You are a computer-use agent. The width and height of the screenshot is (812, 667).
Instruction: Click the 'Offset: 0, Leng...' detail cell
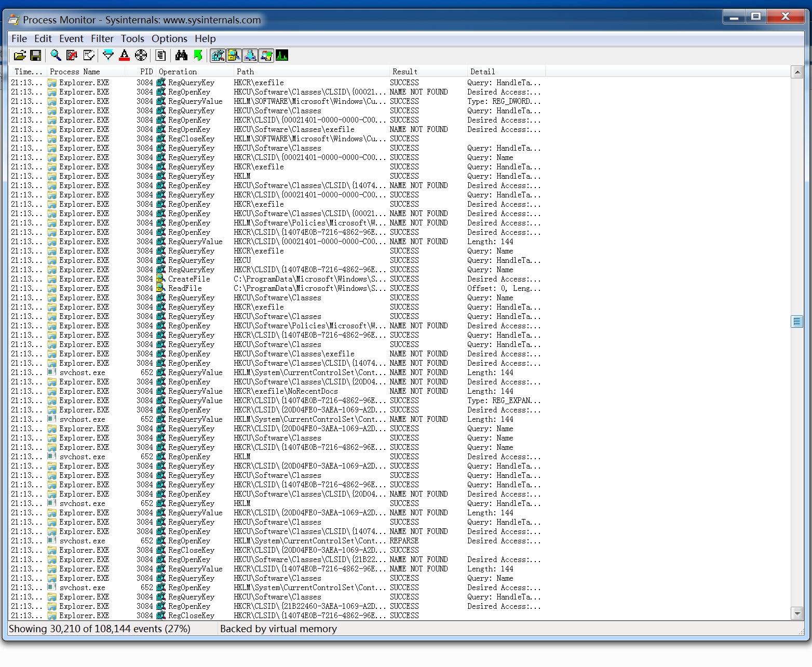point(504,288)
